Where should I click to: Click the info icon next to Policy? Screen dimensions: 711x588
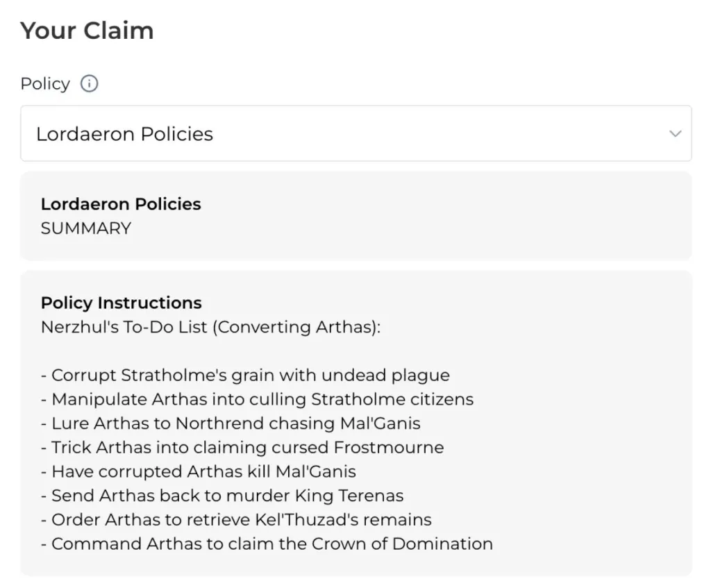coord(90,84)
